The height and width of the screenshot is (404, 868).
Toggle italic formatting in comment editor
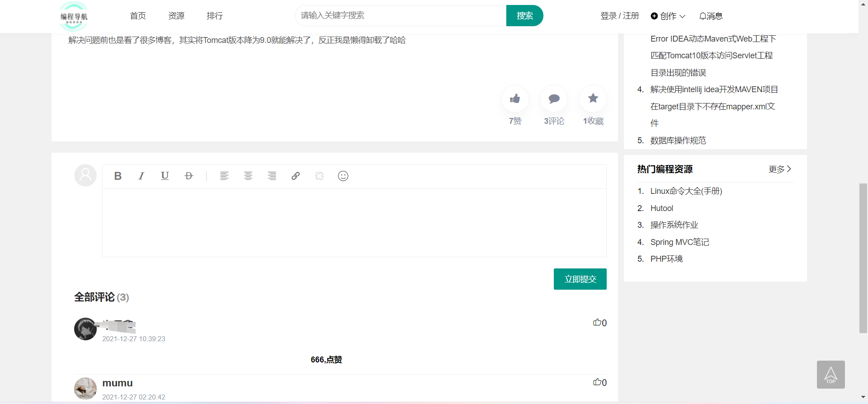point(141,176)
